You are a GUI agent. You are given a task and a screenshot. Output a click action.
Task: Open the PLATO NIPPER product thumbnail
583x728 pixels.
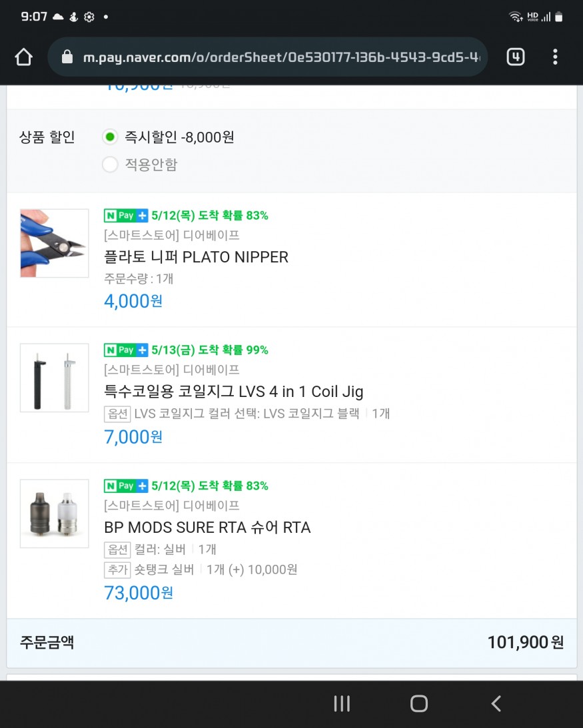click(x=55, y=243)
